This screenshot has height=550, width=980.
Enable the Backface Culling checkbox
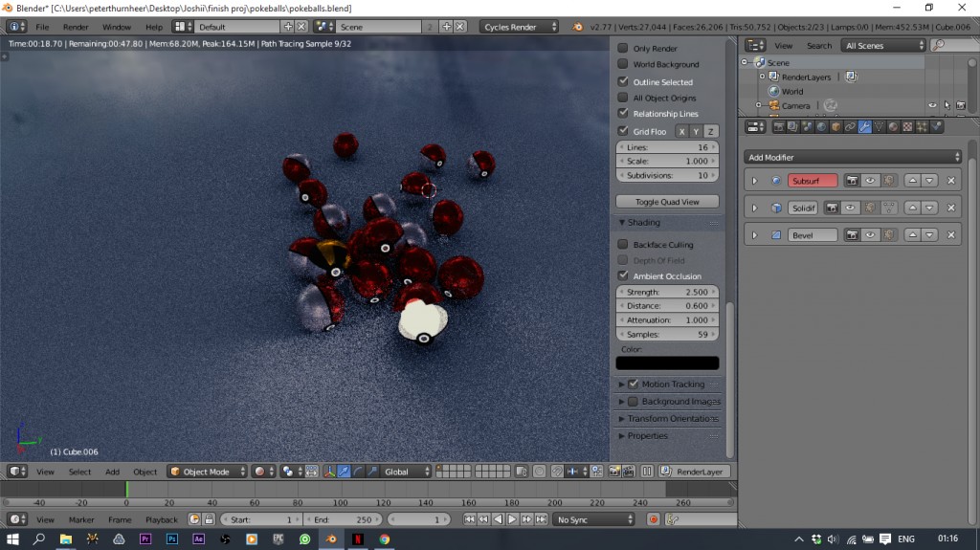pos(623,245)
